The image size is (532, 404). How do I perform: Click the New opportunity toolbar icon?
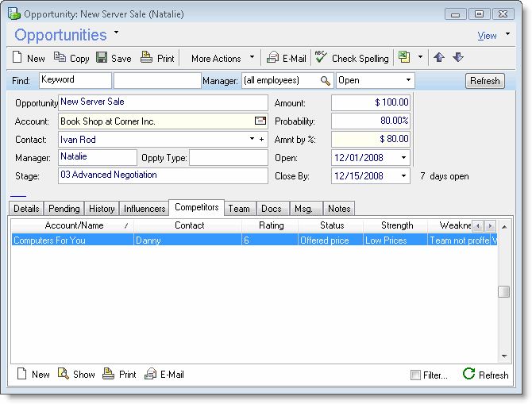[19, 58]
